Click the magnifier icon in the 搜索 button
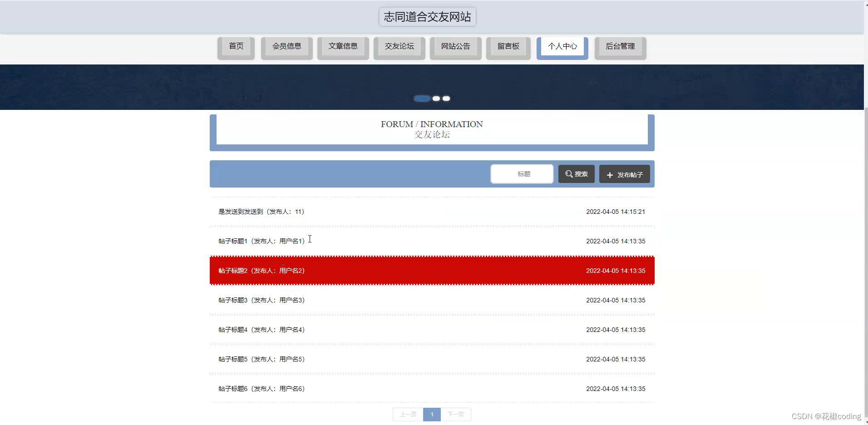 (x=569, y=174)
